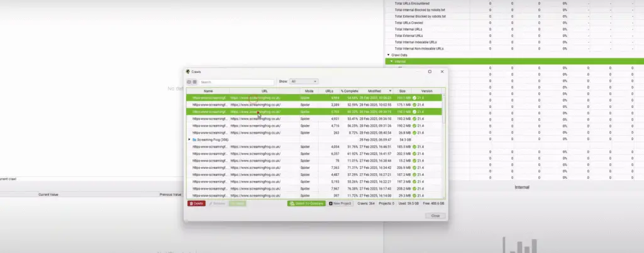Sort crawls by the Version column header

[x=427, y=91]
